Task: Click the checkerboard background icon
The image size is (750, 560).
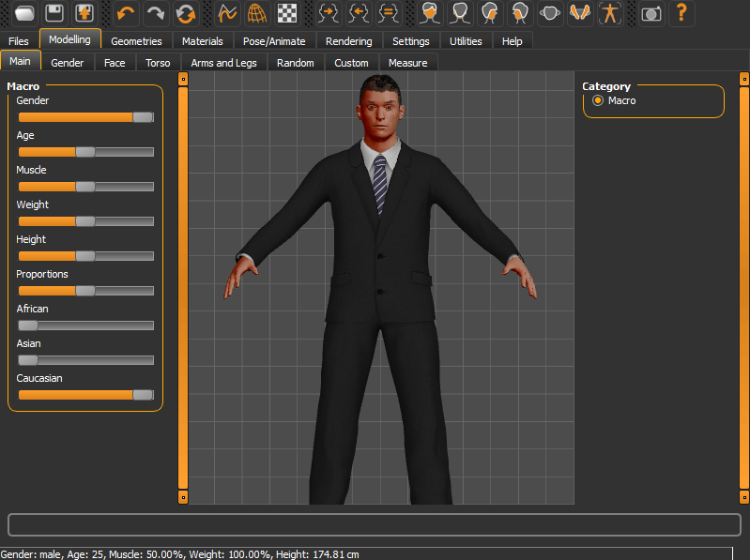Action: [286, 13]
